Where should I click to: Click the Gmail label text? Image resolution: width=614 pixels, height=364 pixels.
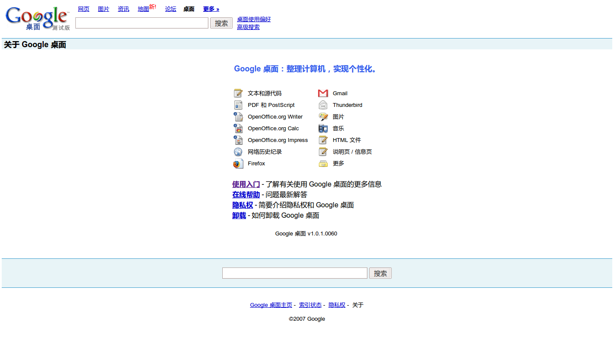pos(340,93)
